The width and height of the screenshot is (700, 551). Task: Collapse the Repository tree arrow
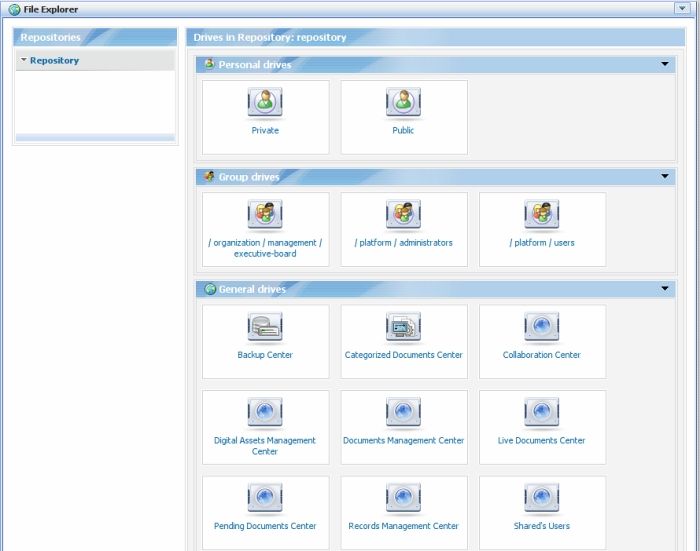coord(24,60)
